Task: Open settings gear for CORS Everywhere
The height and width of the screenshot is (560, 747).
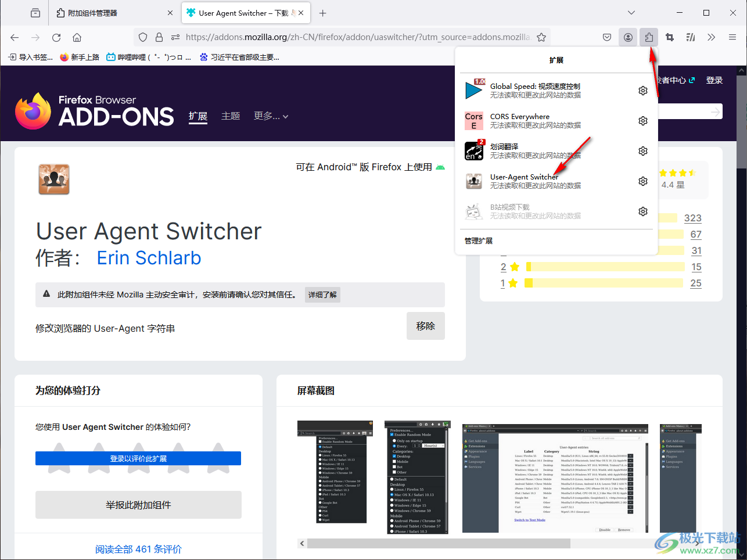Action: (x=643, y=121)
